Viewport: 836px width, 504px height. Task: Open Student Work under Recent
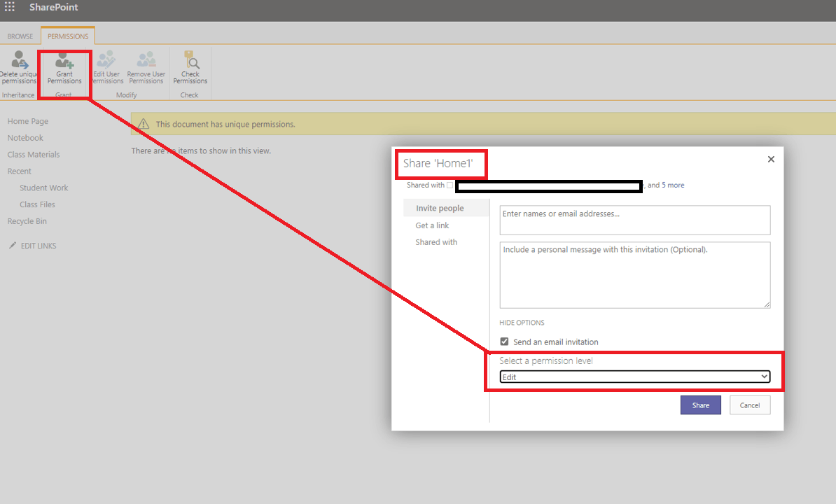pos(43,188)
